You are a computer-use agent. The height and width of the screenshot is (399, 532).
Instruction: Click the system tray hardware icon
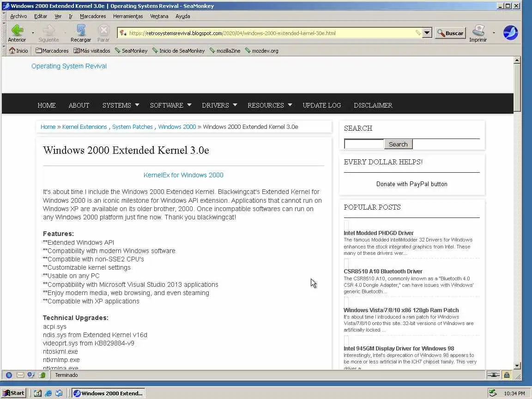pos(492,393)
